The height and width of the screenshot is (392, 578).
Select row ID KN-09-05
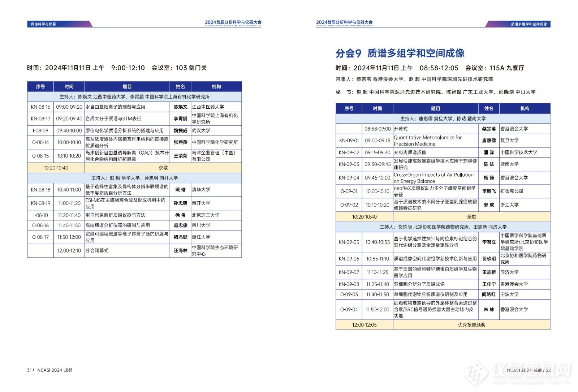[349, 242]
